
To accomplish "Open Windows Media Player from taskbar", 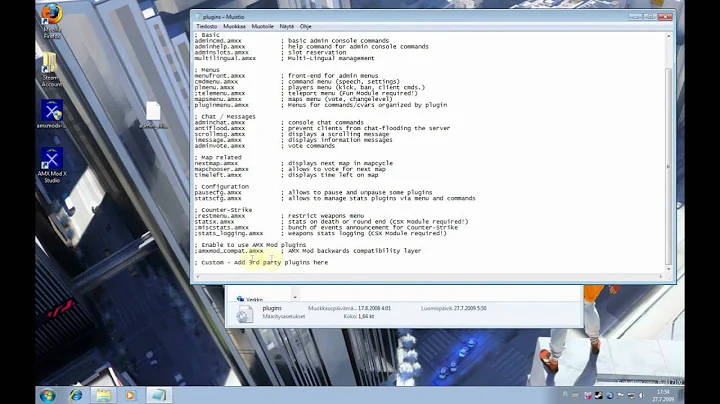I will 130,395.
